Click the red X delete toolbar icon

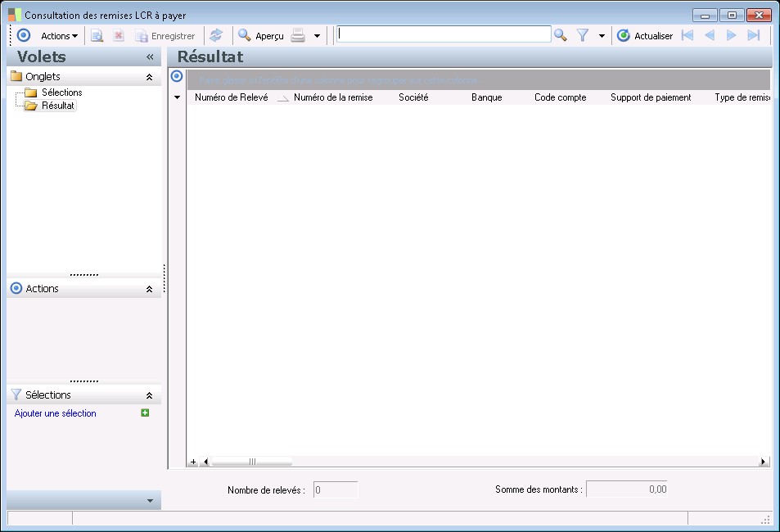(x=119, y=36)
